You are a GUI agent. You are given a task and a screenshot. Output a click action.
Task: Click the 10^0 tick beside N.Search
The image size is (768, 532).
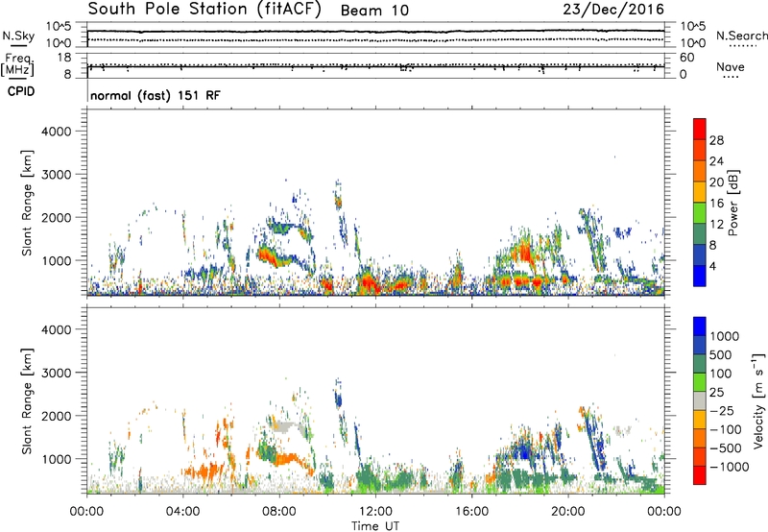tap(692, 43)
